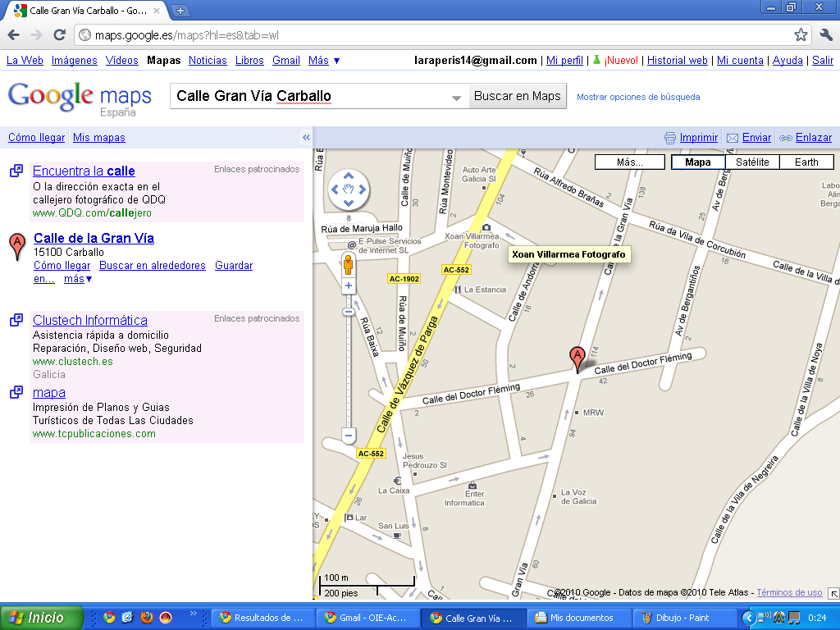The height and width of the screenshot is (630, 840).
Task: Open the Mis mapas link
Action: click(99, 138)
